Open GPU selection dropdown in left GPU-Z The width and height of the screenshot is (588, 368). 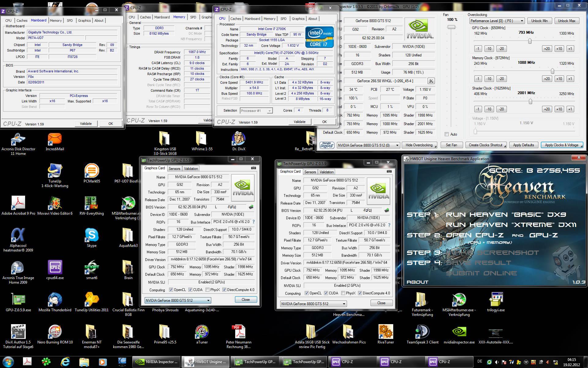(178, 301)
